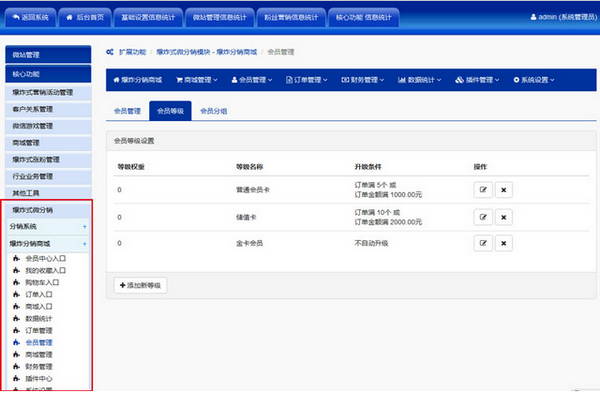Click the breadcrumb gears icon
Image resolution: width=600 pixels, height=393 pixels.
coord(110,52)
